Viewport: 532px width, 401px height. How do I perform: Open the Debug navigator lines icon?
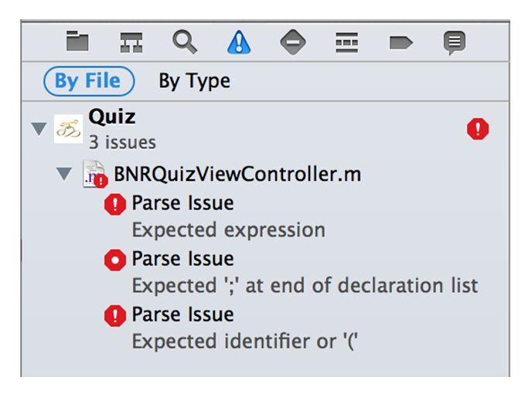(346, 42)
